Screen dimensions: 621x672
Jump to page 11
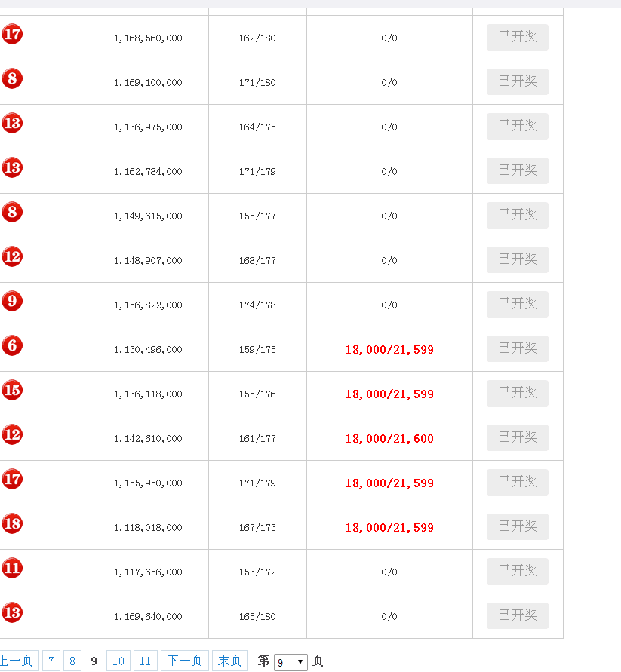coord(146,661)
